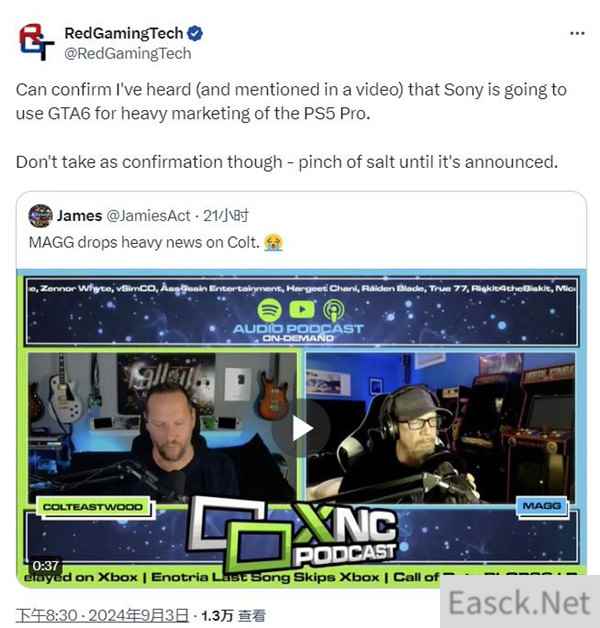Screen dimensions: 600x628
Task: Play the embedded podcast video
Action: click(x=301, y=429)
